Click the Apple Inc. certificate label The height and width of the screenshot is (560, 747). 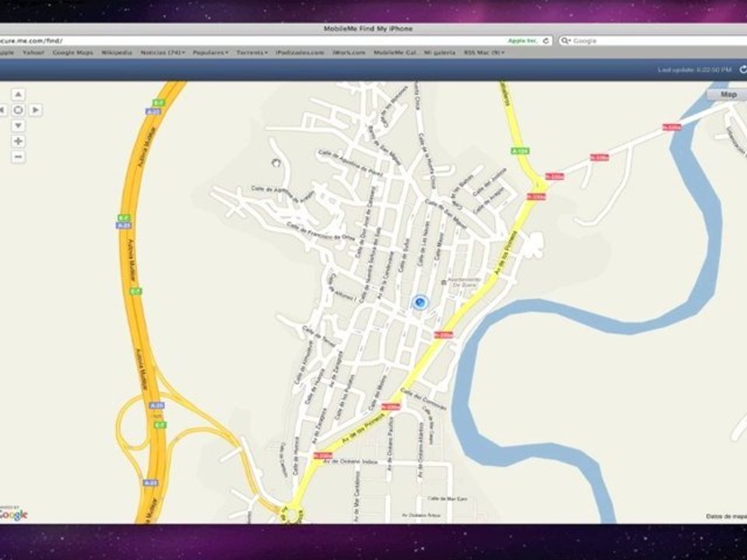point(523,41)
